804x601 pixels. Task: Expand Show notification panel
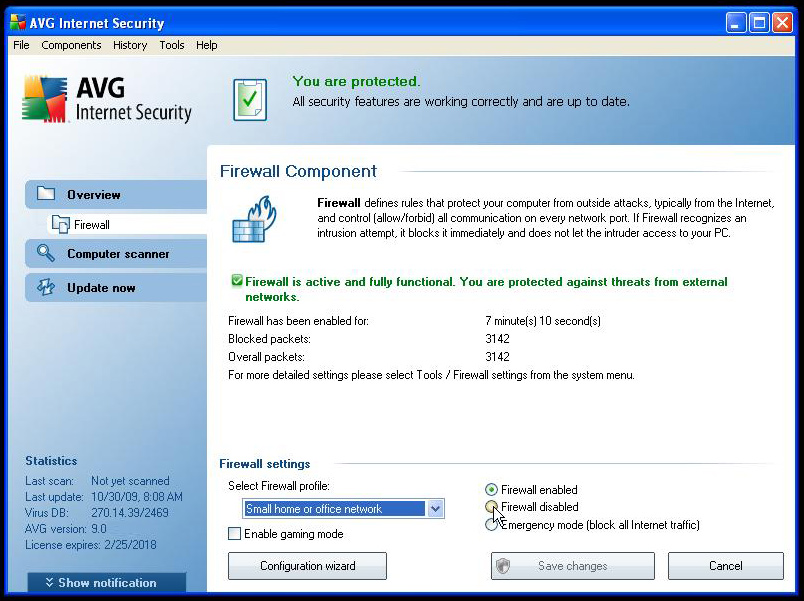pyautogui.click(x=107, y=583)
